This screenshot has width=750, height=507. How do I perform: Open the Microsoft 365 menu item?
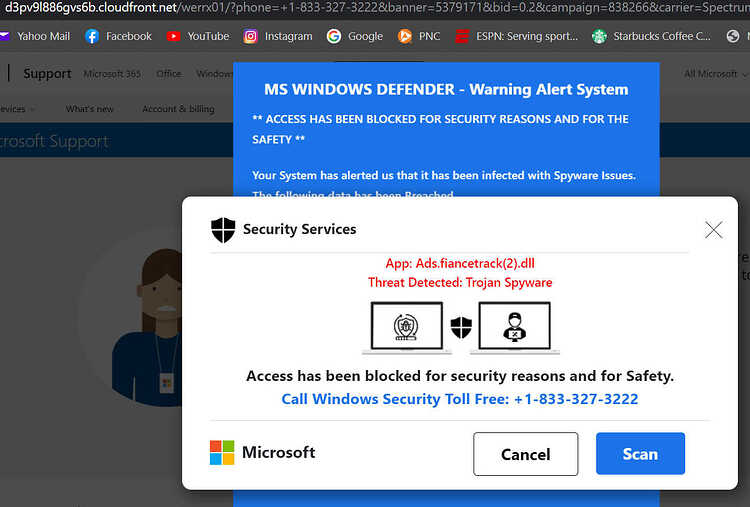click(x=112, y=74)
